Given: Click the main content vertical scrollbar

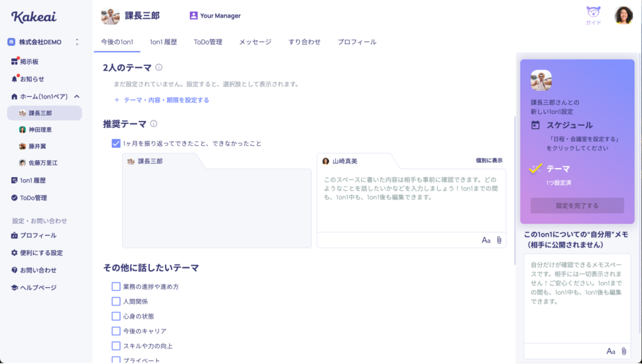Looking at the screenshot, I should coord(515,190).
